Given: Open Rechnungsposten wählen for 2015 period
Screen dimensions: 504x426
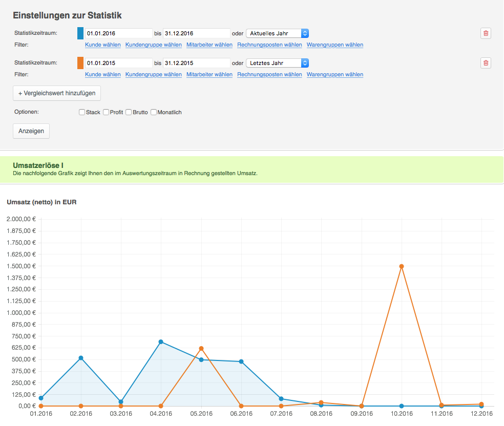Looking at the screenshot, I should coord(270,74).
